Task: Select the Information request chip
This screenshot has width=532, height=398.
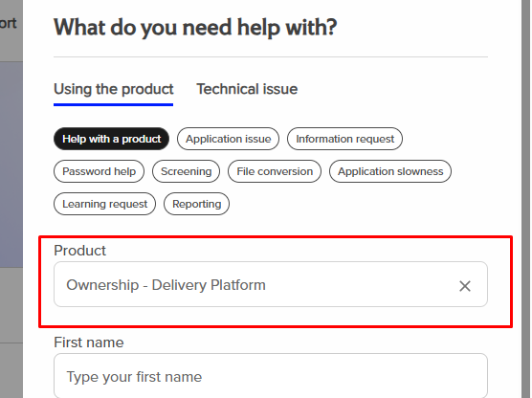Action: (344, 139)
